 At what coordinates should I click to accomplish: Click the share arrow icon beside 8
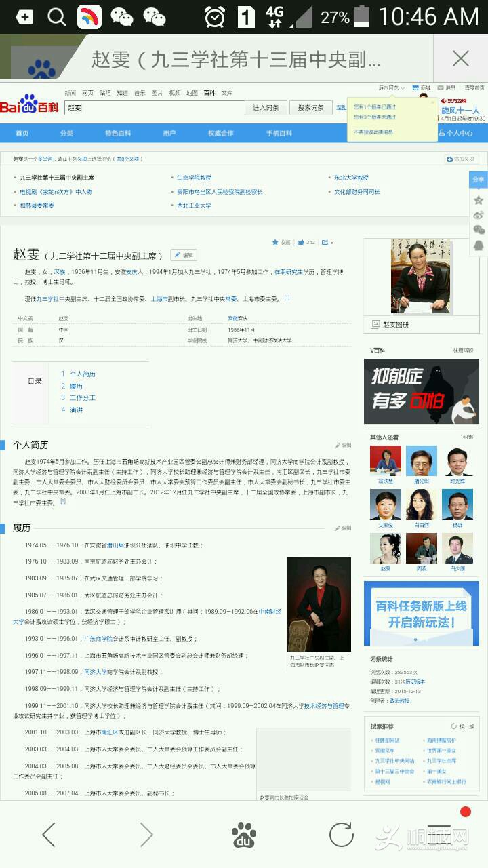pyautogui.click(x=325, y=242)
